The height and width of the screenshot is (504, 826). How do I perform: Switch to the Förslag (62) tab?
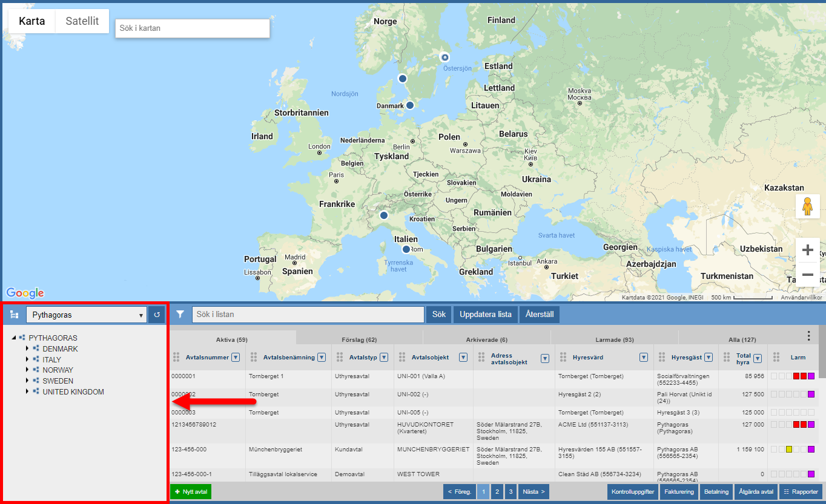pyautogui.click(x=359, y=339)
